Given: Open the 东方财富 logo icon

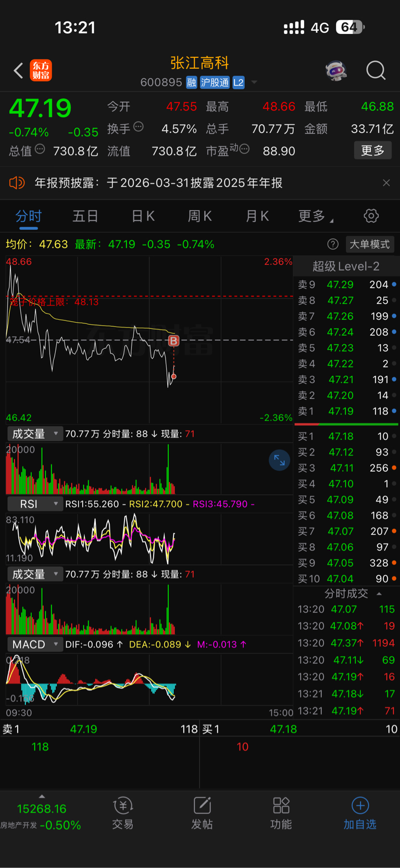Looking at the screenshot, I should click(x=41, y=70).
